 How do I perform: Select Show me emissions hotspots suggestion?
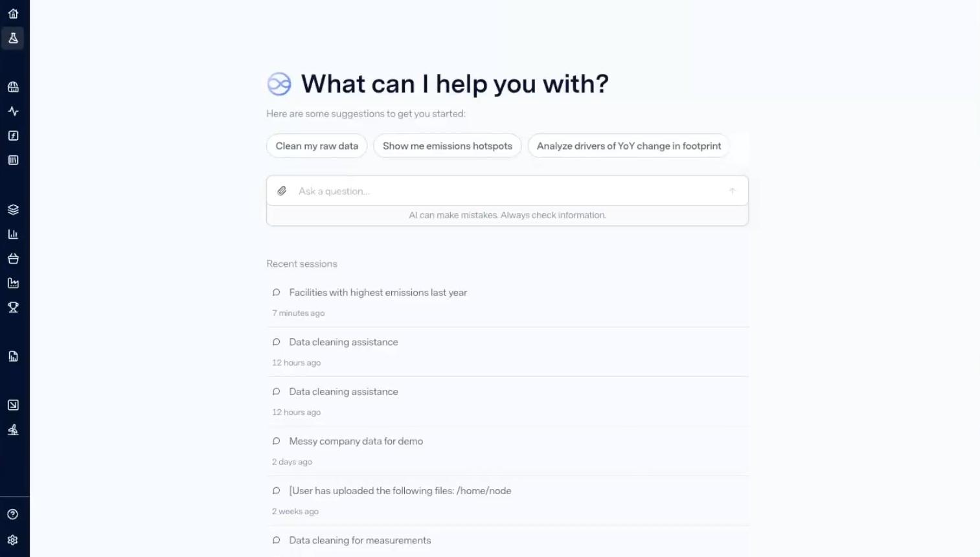447,146
